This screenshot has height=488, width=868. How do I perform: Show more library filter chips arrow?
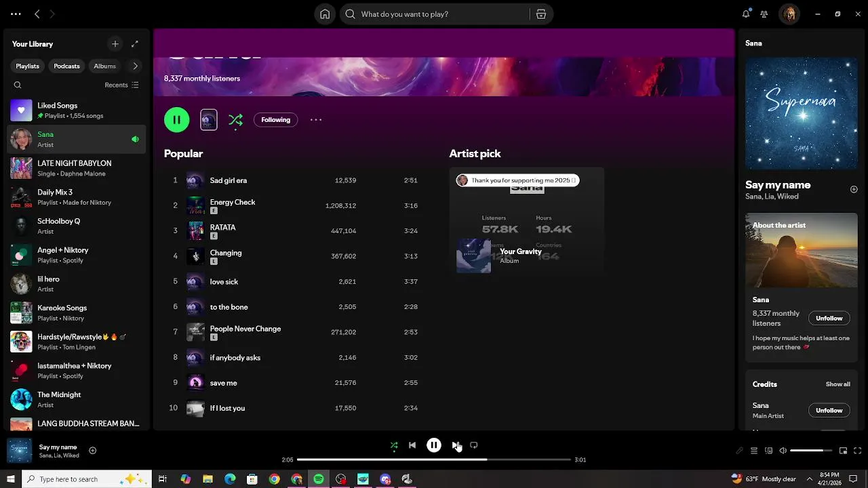[x=135, y=66]
